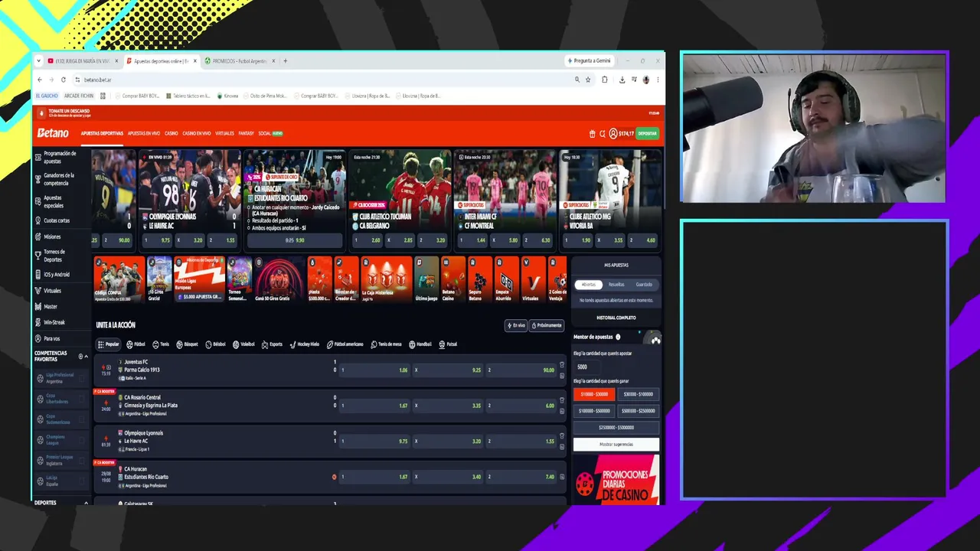Filter sports by Básquet
Image resolution: width=980 pixels, height=551 pixels.
point(188,344)
